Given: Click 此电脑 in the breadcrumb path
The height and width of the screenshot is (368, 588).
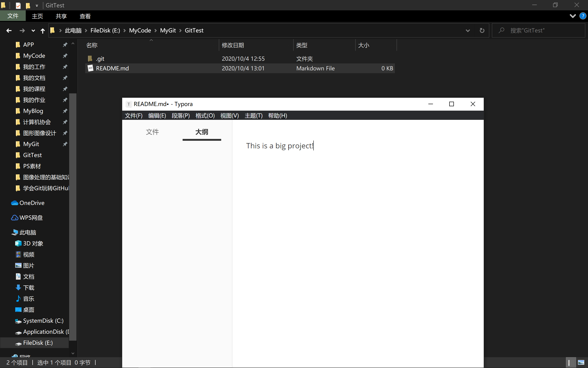Looking at the screenshot, I should (73, 30).
